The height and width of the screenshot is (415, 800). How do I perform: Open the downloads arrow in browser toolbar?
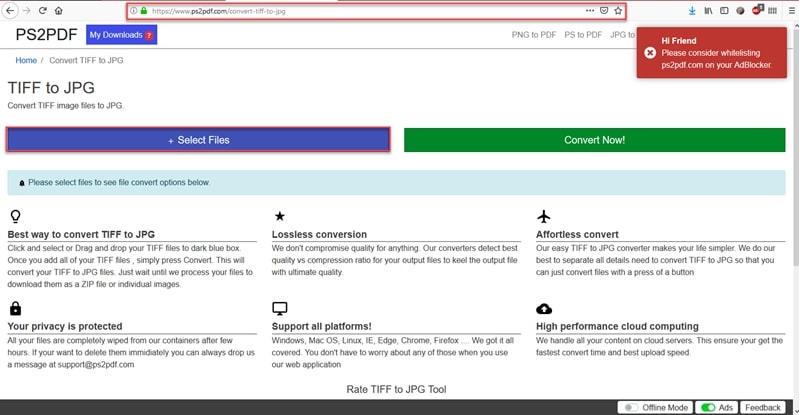(692, 10)
